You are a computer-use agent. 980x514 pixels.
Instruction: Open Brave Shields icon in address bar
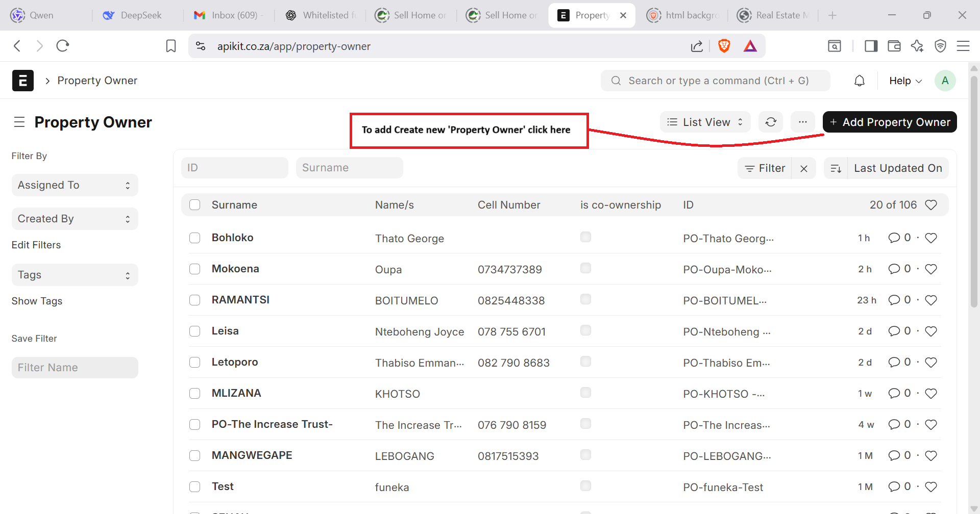(724, 46)
